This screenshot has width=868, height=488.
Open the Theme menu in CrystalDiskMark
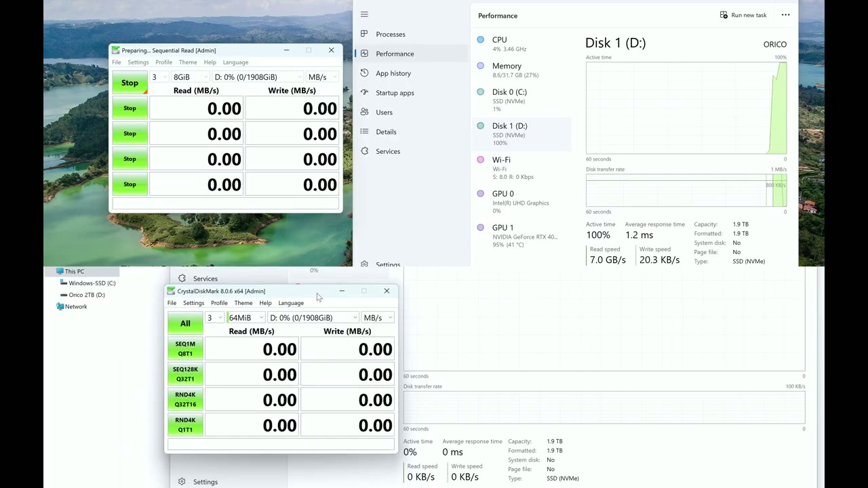tap(243, 303)
